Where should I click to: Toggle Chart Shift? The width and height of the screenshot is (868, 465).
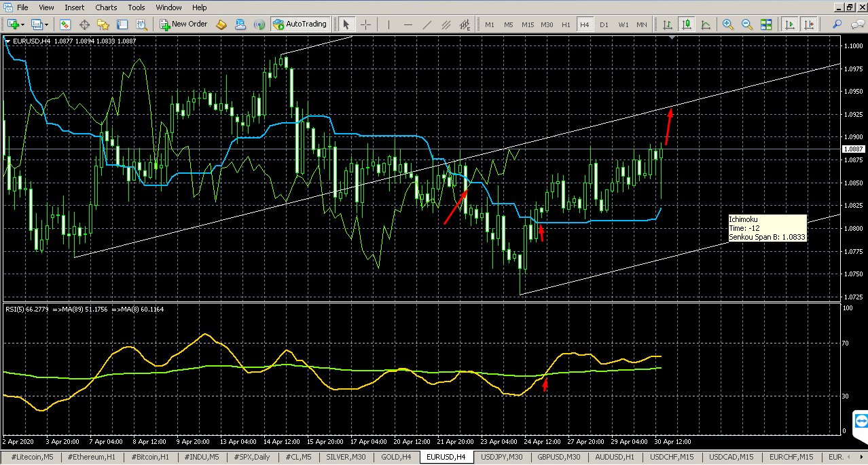tap(809, 24)
